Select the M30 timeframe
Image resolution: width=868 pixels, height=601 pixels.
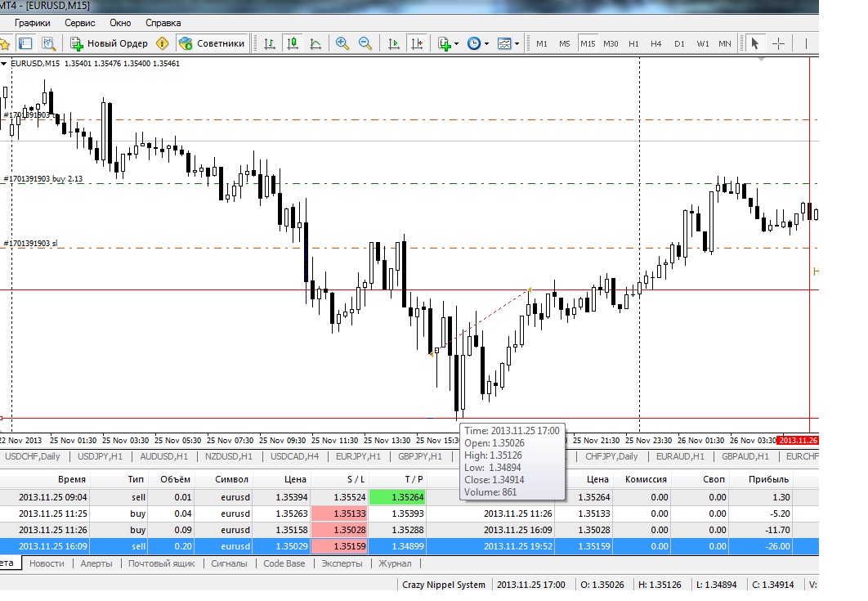(611, 44)
